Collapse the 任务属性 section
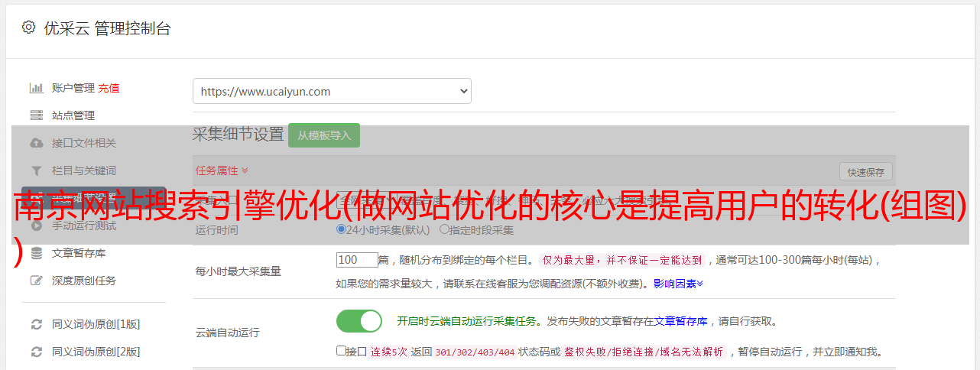 (x=222, y=170)
